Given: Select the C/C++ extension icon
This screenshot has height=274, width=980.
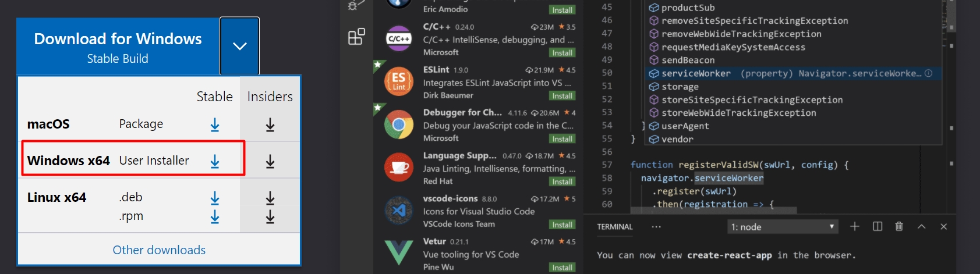Looking at the screenshot, I should pyautogui.click(x=399, y=39).
